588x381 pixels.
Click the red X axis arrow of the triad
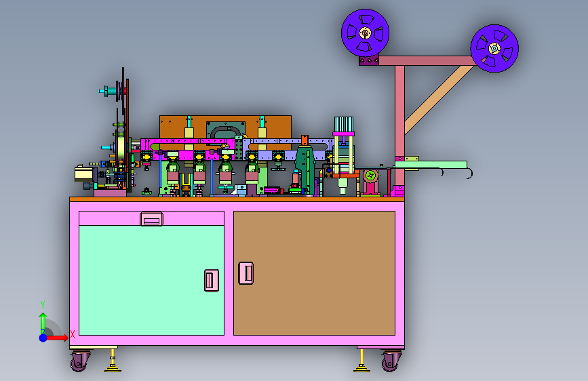pyautogui.click(x=57, y=338)
